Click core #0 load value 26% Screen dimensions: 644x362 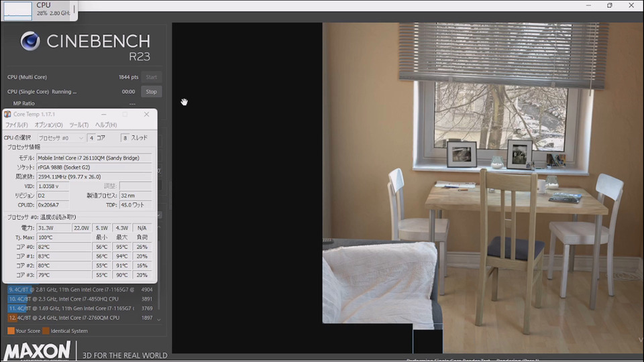click(x=142, y=247)
